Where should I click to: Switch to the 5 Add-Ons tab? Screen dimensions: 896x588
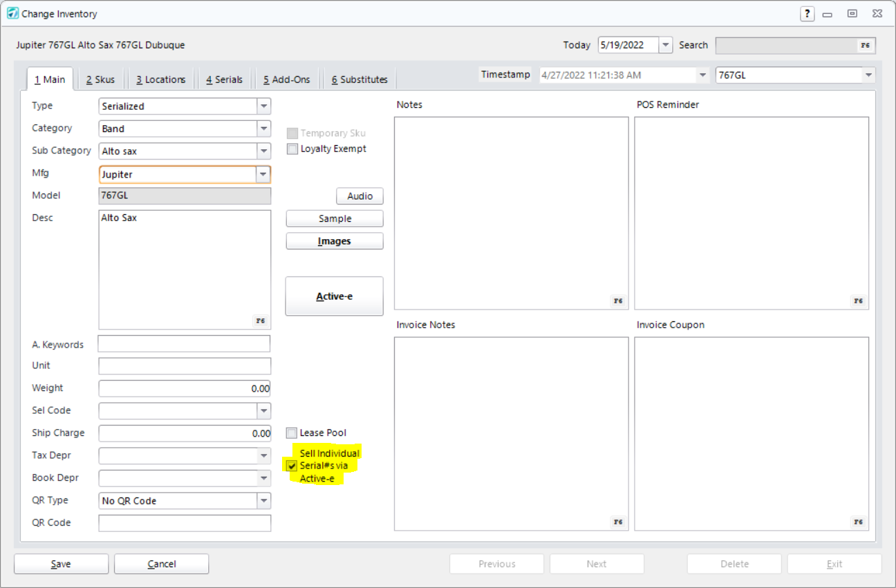[286, 79]
